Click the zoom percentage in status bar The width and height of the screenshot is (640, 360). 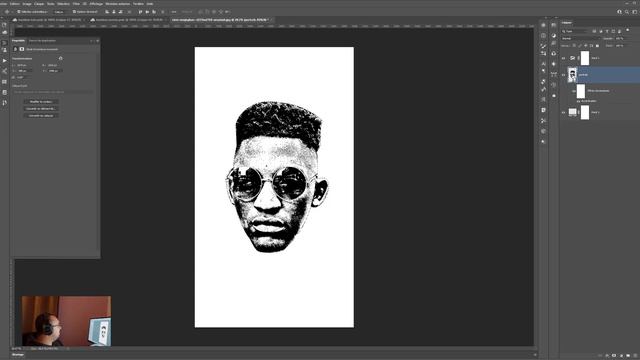16,349
